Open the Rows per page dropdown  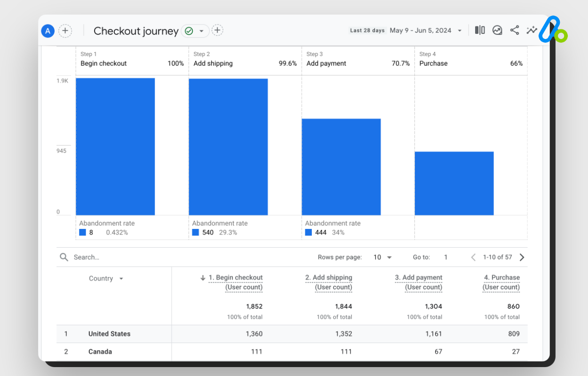(383, 257)
